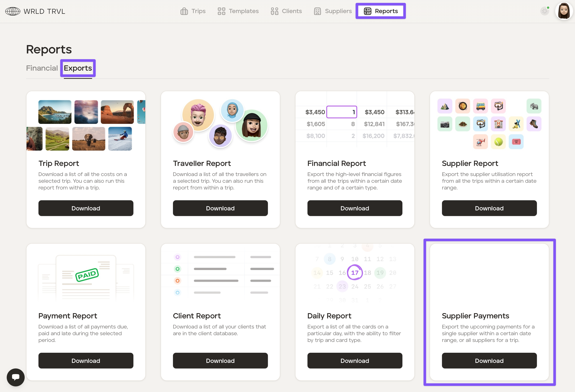Click the Suppliers building icon
Image resolution: width=575 pixels, height=392 pixels.
click(x=317, y=11)
